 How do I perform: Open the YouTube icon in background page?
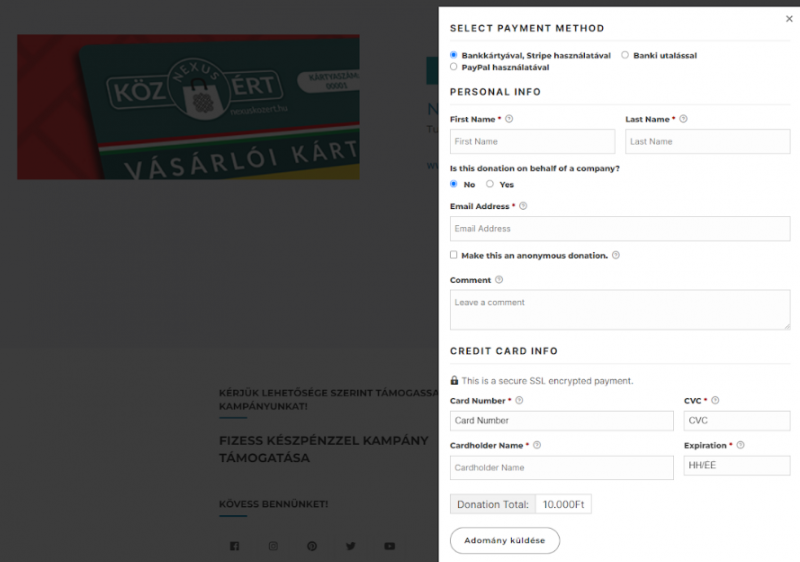click(389, 546)
